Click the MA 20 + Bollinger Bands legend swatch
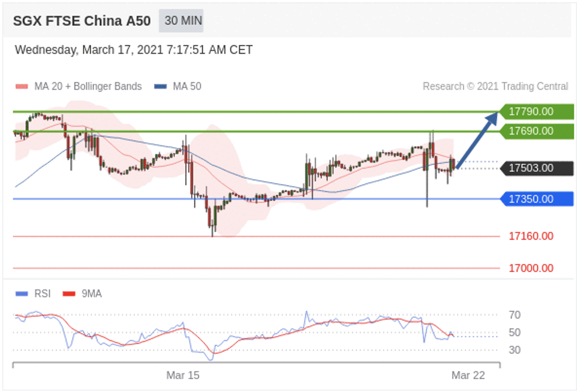This screenshot has height=392, width=577. 21,86
